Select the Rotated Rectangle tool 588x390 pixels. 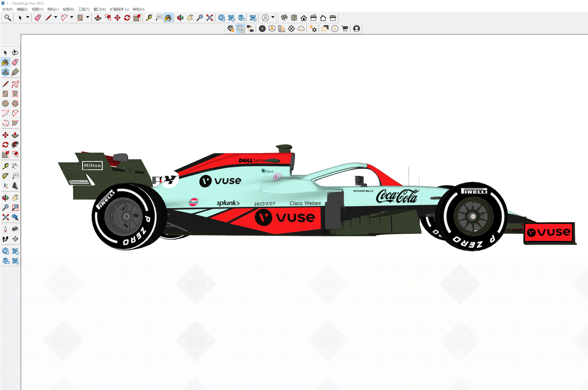(x=15, y=94)
